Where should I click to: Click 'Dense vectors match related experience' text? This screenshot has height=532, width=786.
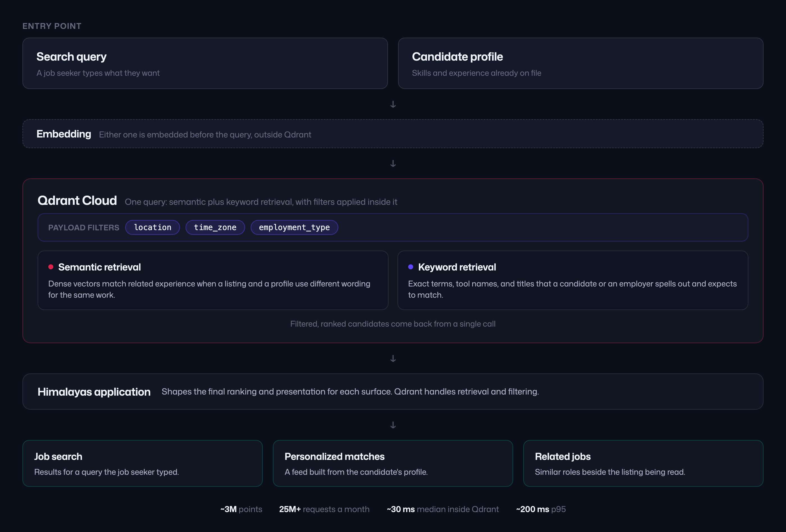coord(209,289)
